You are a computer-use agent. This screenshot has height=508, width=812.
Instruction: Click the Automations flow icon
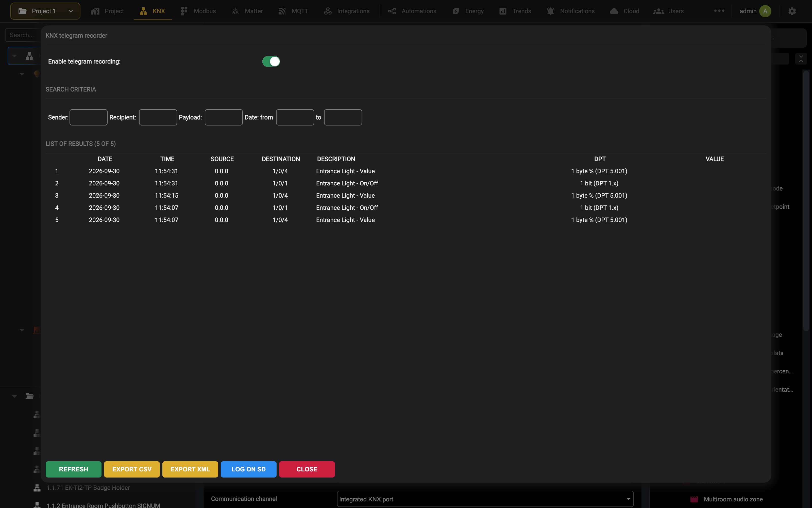pos(392,11)
